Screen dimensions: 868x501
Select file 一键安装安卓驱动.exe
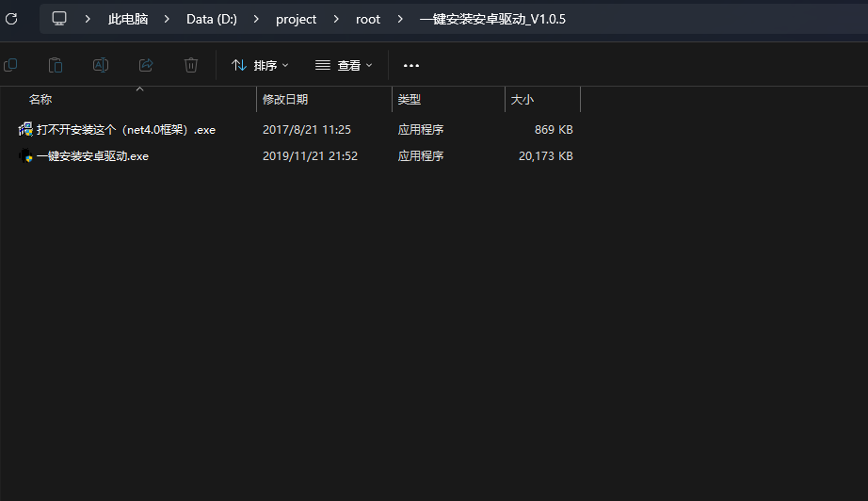pyautogui.click(x=92, y=156)
